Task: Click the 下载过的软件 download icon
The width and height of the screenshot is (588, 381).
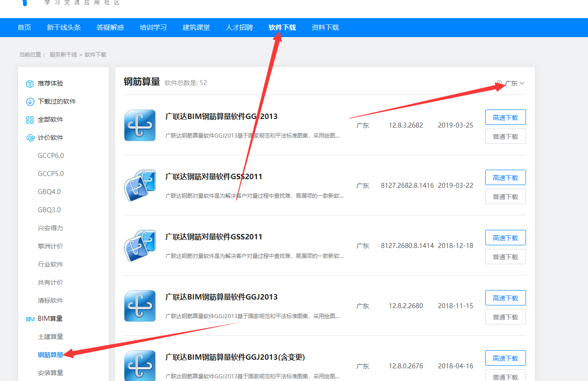Action: [x=30, y=102]
